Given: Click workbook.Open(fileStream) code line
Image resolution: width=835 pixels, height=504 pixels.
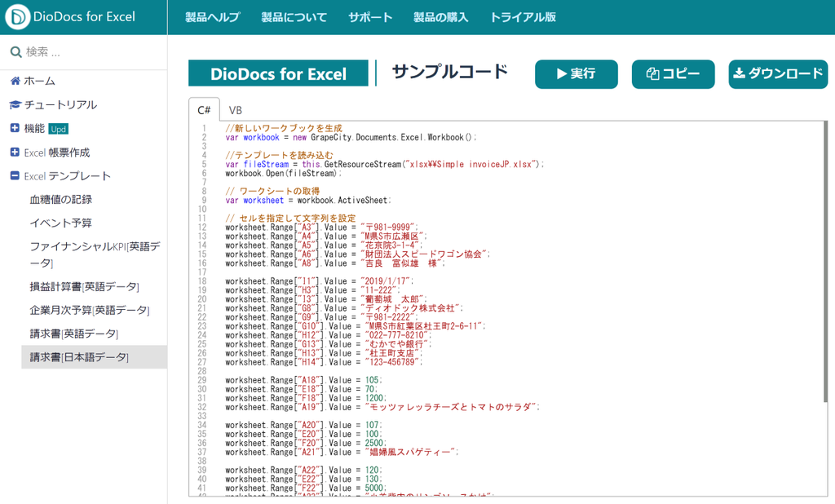Looking at the screenshot, I should 283,173.
